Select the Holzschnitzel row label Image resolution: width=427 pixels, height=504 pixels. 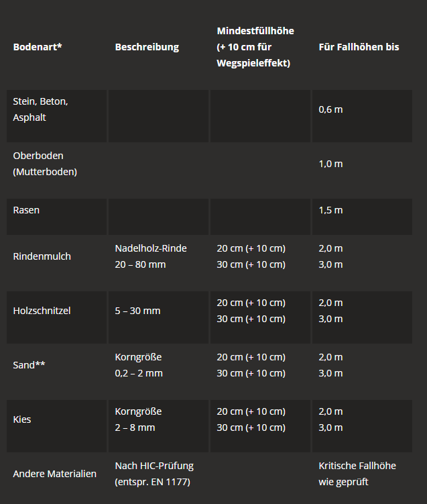coord(42,311)
